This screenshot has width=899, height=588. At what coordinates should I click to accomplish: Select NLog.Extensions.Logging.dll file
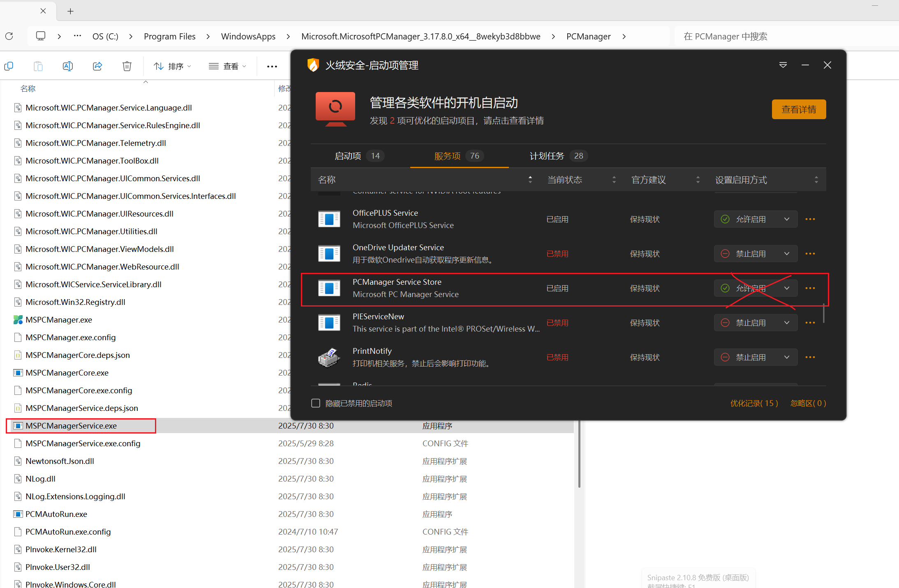75,496
